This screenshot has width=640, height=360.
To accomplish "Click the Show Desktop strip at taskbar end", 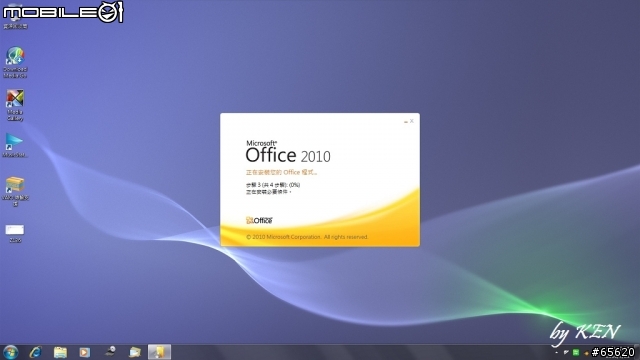I will point(638,352).
